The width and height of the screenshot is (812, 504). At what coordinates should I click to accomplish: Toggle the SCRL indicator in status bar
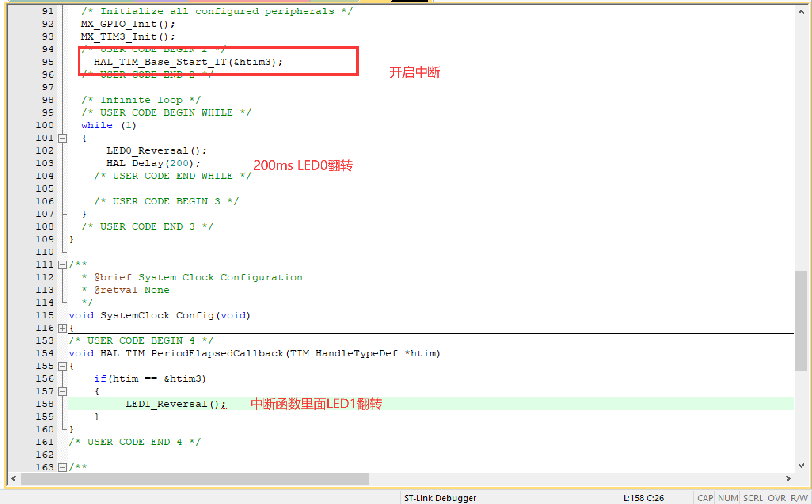tap(752, 498)
